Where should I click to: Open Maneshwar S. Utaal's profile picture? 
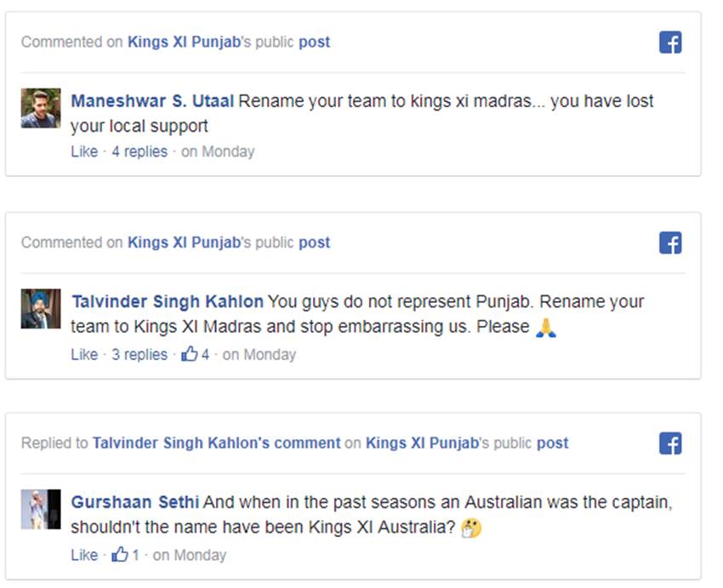(41, 108)
